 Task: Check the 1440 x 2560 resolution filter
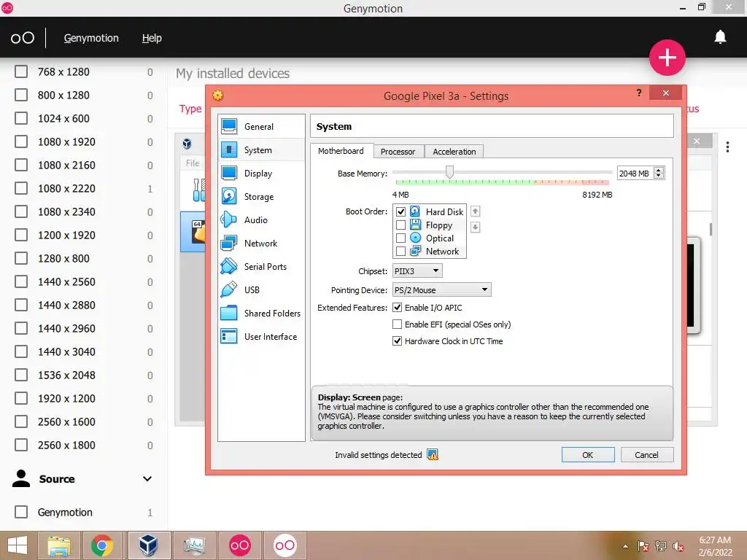click(21, 282)
